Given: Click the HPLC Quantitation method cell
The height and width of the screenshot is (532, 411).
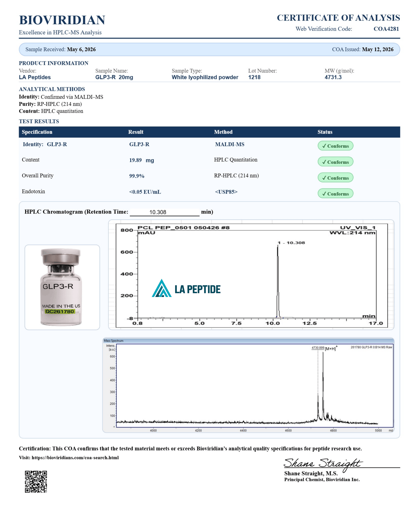Looking at the screenshot, I should pos(236,160).
